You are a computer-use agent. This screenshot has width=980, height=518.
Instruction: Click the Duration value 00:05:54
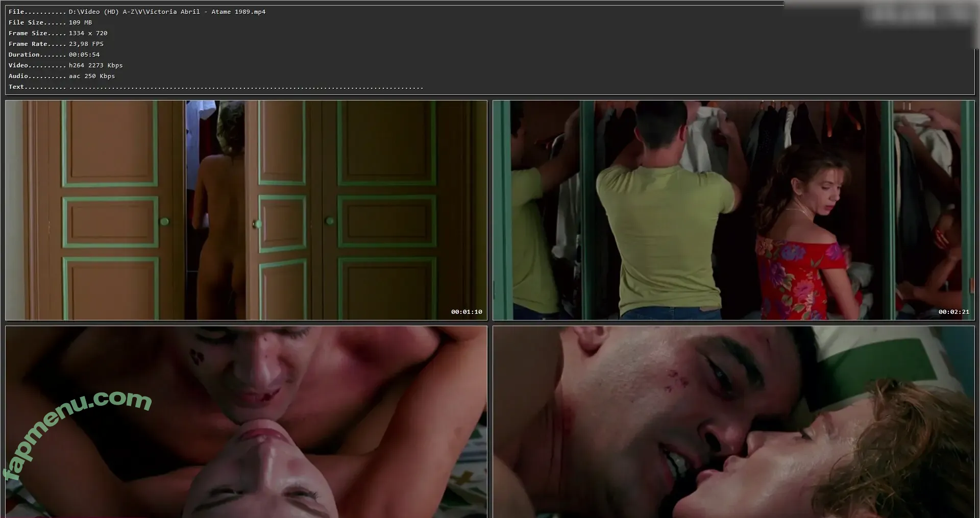click(84, 55)
